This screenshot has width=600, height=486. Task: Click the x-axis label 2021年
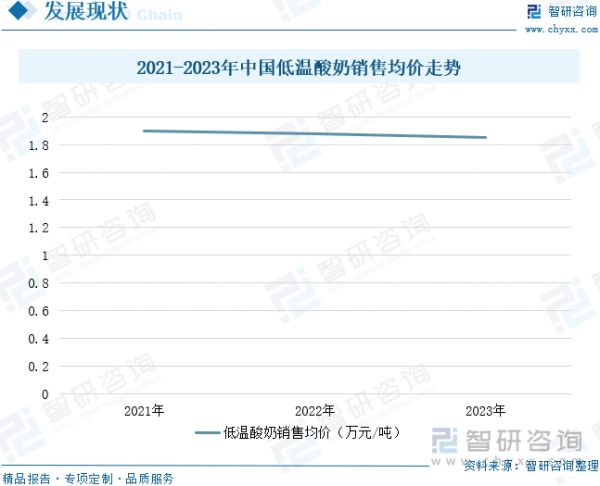[144, 411]
